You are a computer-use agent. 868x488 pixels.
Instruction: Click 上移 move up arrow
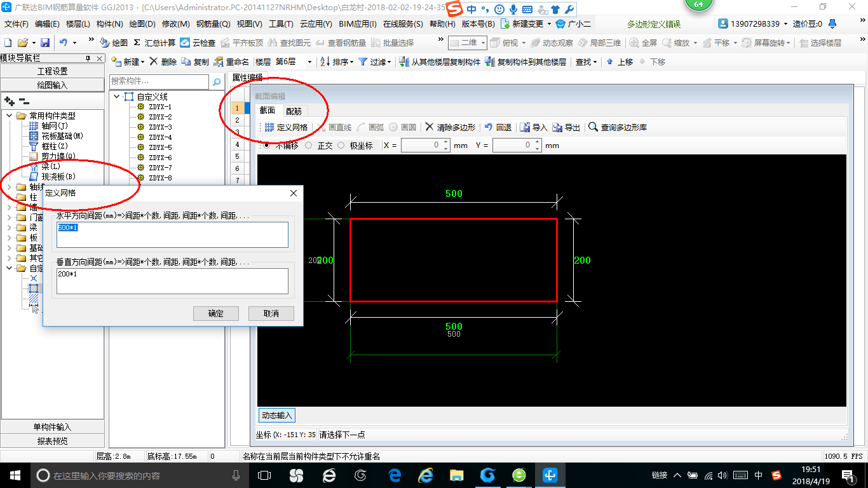click(620, 62)
